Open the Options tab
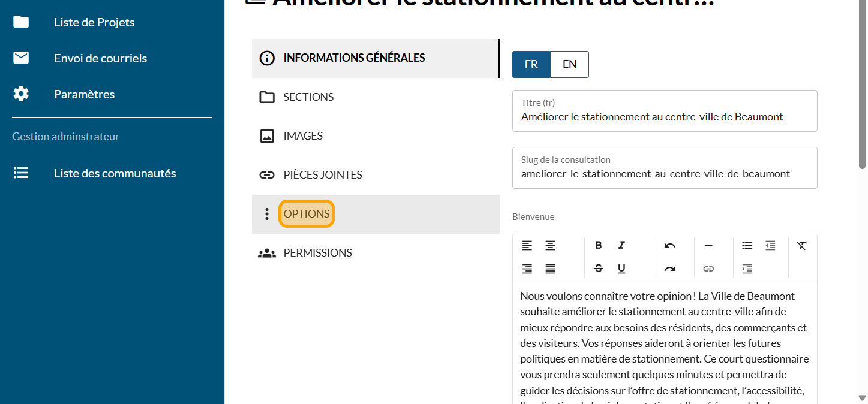 [307, 214]
